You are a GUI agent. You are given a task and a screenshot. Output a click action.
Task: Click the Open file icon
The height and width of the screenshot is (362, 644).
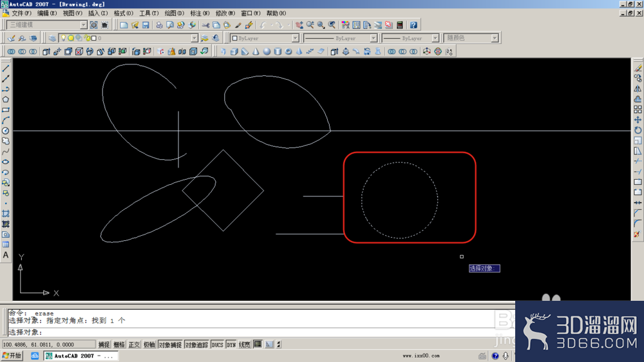click(135, 25)
